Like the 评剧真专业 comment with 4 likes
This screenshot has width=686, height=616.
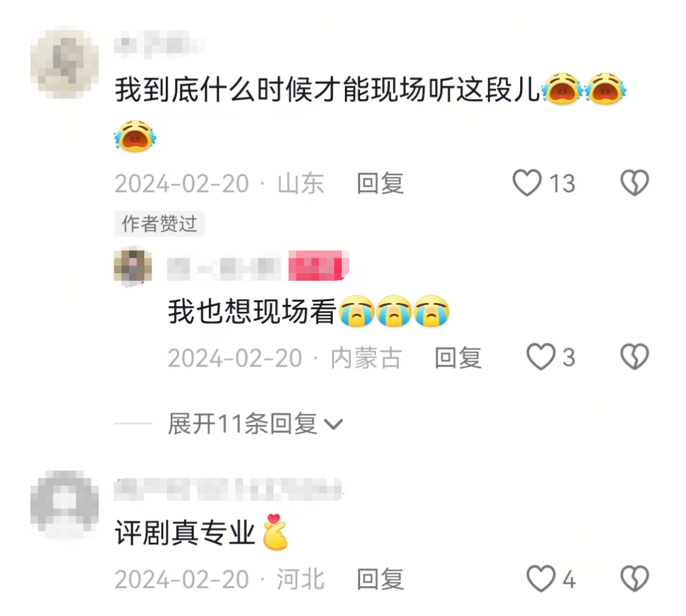pyautogui.click(x=541, y=579)
